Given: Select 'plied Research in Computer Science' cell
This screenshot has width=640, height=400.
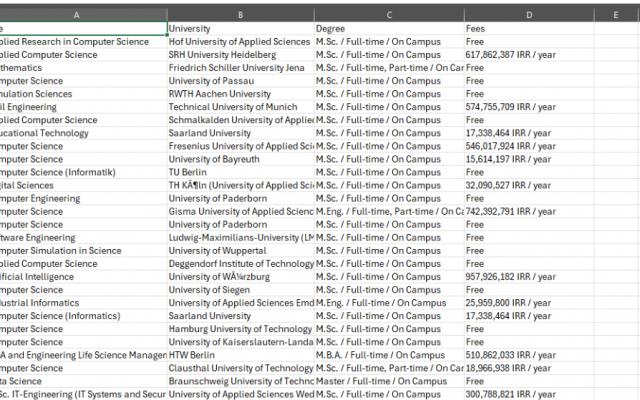Looking at the screenshot, I should pos(83,42).
